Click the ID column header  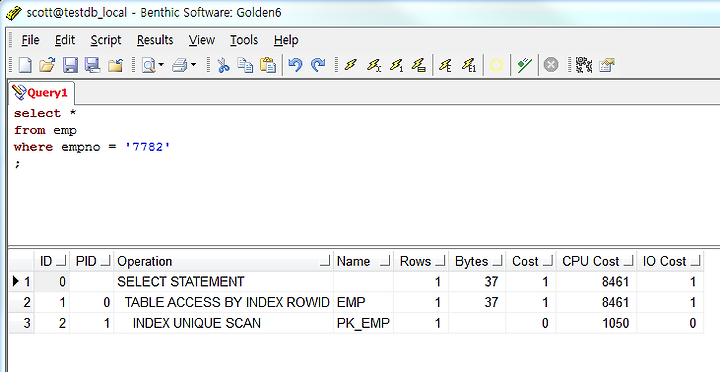[52, 261]
